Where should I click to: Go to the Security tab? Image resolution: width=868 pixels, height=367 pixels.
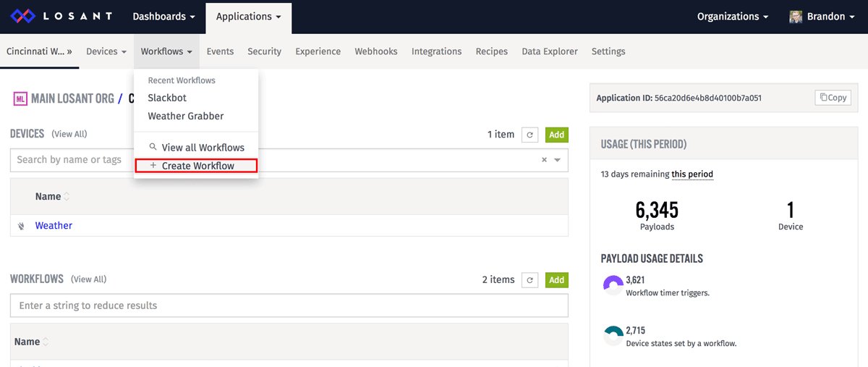(x=264, y=51)
